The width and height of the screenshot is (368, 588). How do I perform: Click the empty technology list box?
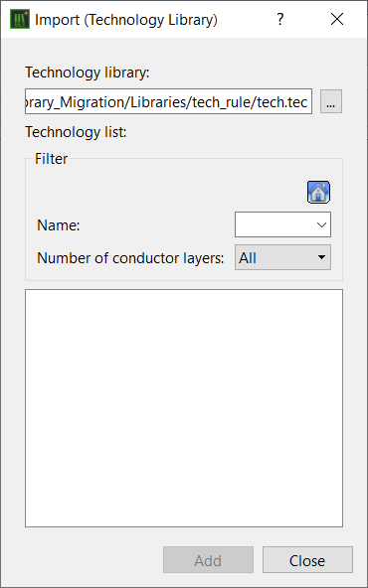pos(184,408)
